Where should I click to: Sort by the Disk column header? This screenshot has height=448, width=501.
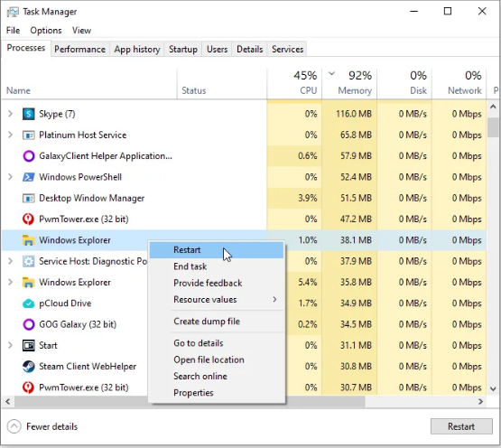point(404,84)
